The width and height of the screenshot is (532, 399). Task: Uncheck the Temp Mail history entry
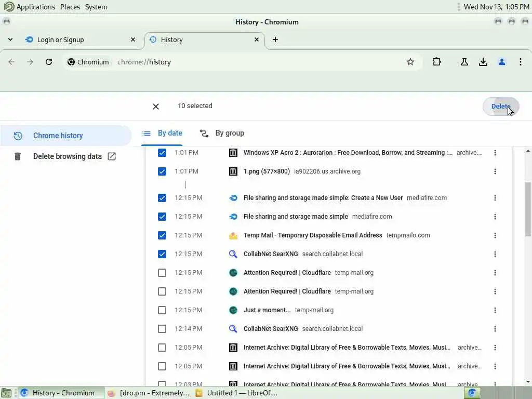pos(162,235)
